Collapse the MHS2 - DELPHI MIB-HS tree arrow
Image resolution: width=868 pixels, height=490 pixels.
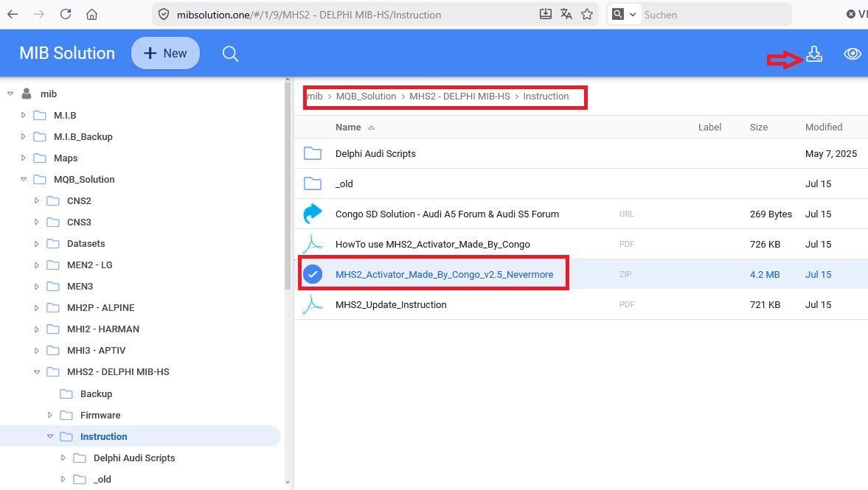37,371
